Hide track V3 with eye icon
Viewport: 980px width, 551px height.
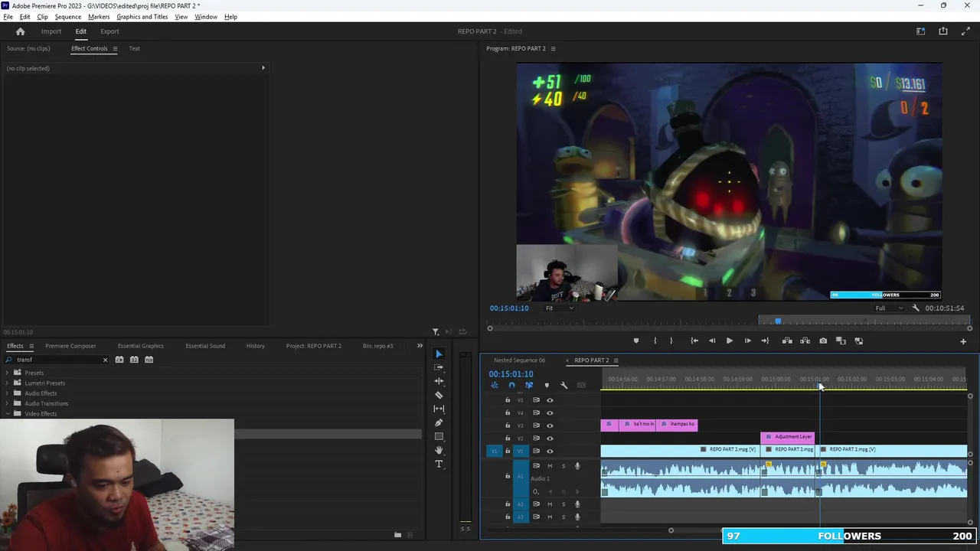[x=550, y=425]
